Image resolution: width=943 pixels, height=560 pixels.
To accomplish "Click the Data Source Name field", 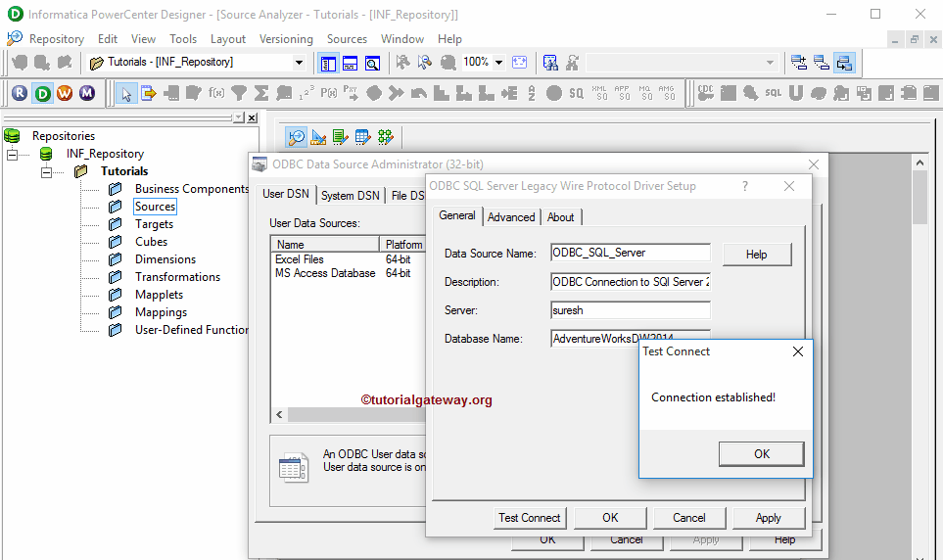I will click(630, 253).
